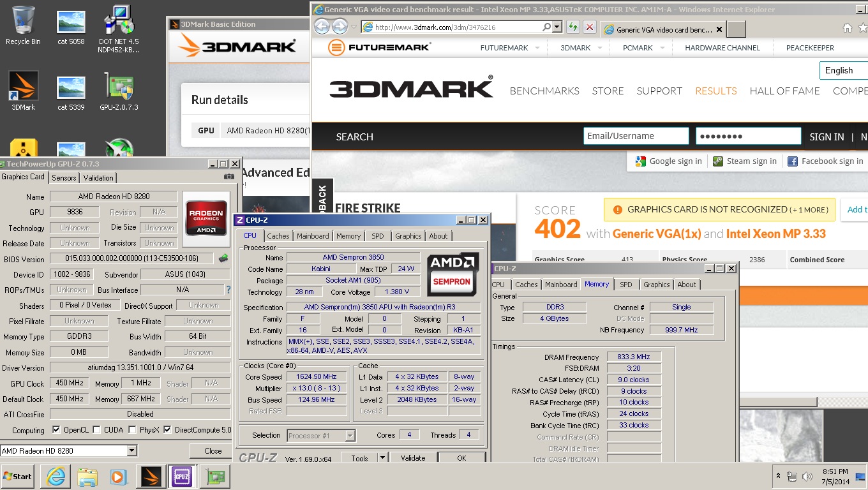The width and height of the screenshot is (868, 490).
Task: Click the SIGN IN button
Action: pyautogui.click(x=827, y=137)
